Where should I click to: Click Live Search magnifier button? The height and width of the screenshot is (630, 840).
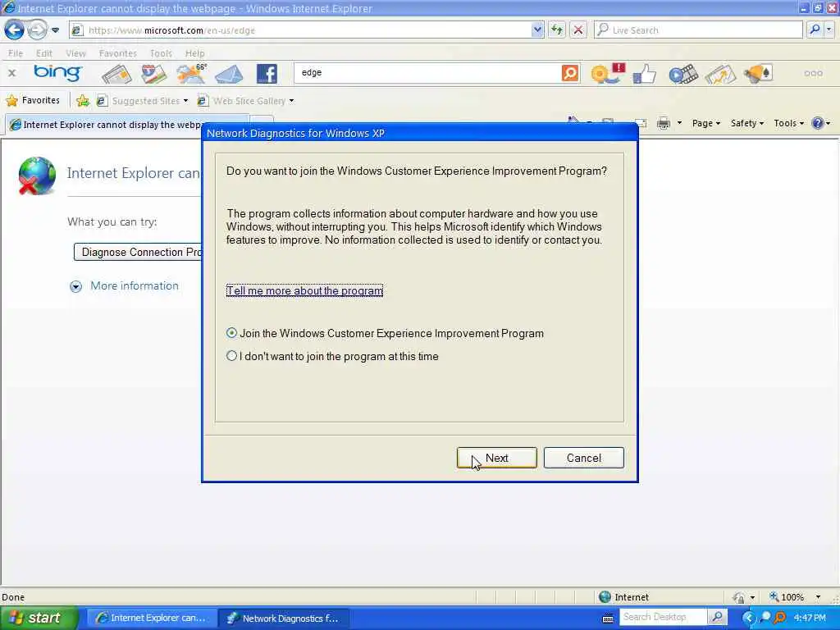[x=815, y=30]
